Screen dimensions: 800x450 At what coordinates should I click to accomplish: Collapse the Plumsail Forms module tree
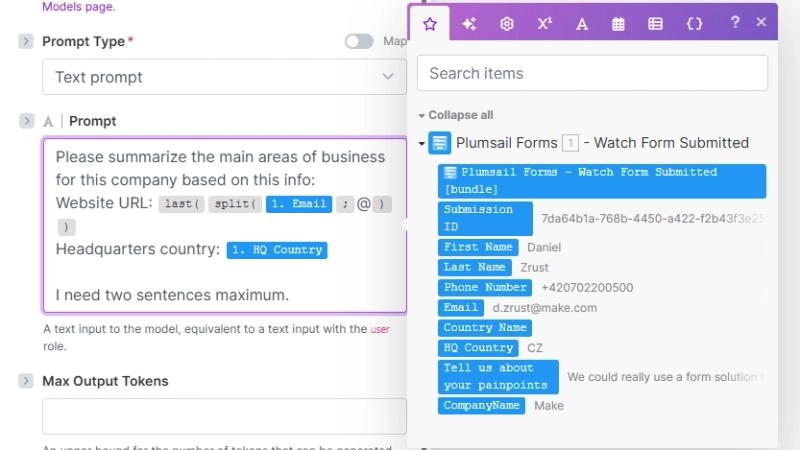421,143
